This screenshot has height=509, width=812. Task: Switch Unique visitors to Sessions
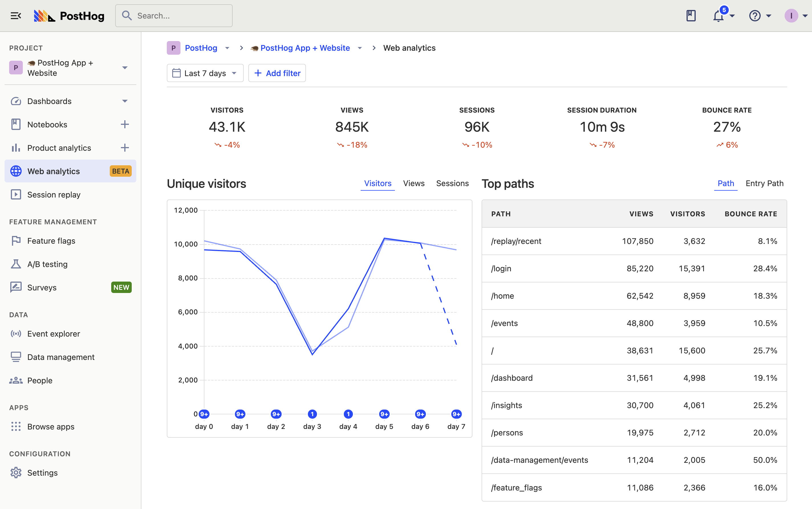point(453,183)
